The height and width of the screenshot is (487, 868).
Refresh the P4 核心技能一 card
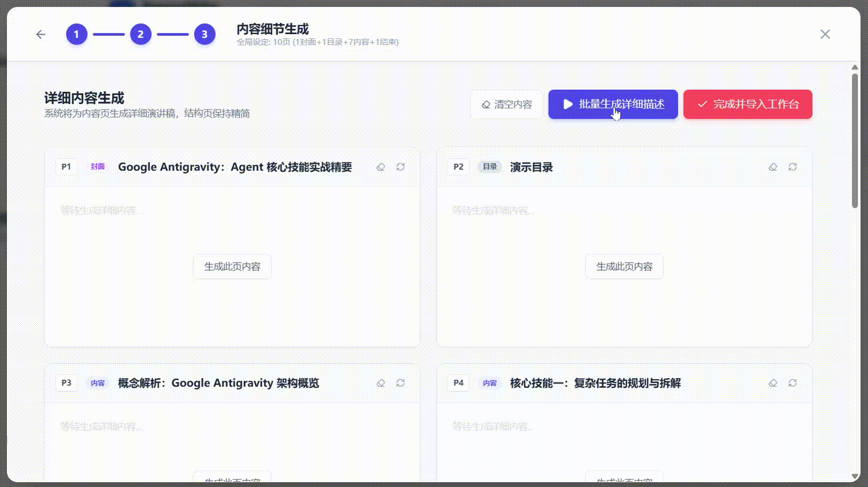pos(792,383)
